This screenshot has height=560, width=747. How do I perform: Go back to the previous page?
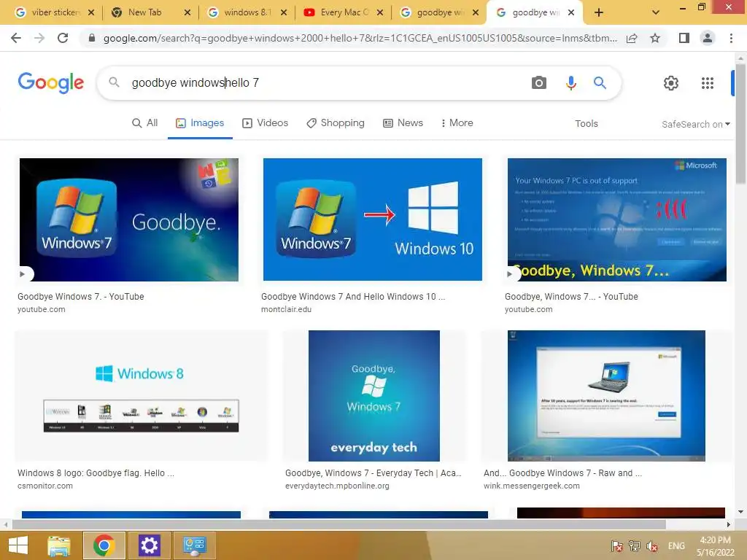pos(16,38)
